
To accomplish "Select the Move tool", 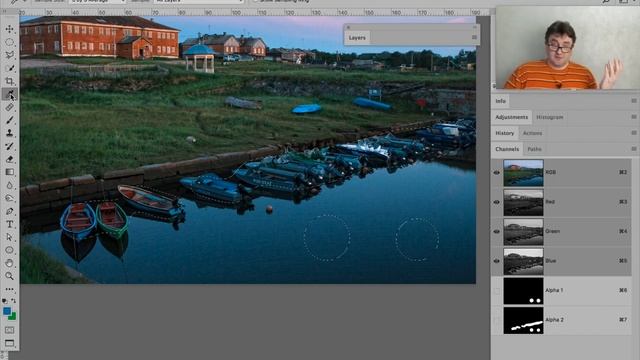I will [x=9, y=29].
